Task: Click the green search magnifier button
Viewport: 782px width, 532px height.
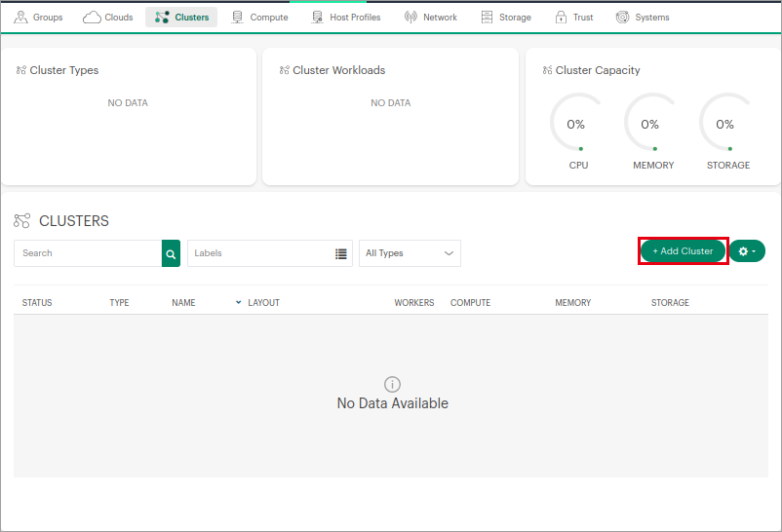Action: pyautogui.click(x=171, y=253)
